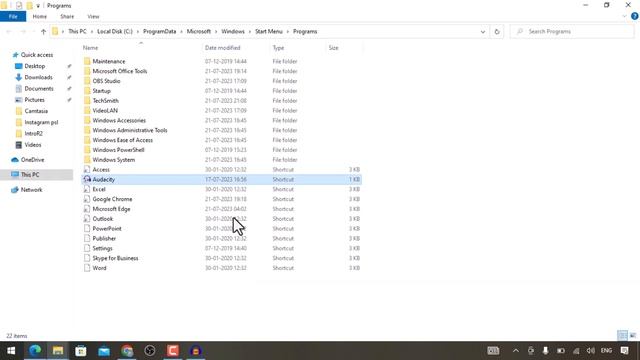
Task: Open Audacity from the taskbar
Action: pos(196,351)
